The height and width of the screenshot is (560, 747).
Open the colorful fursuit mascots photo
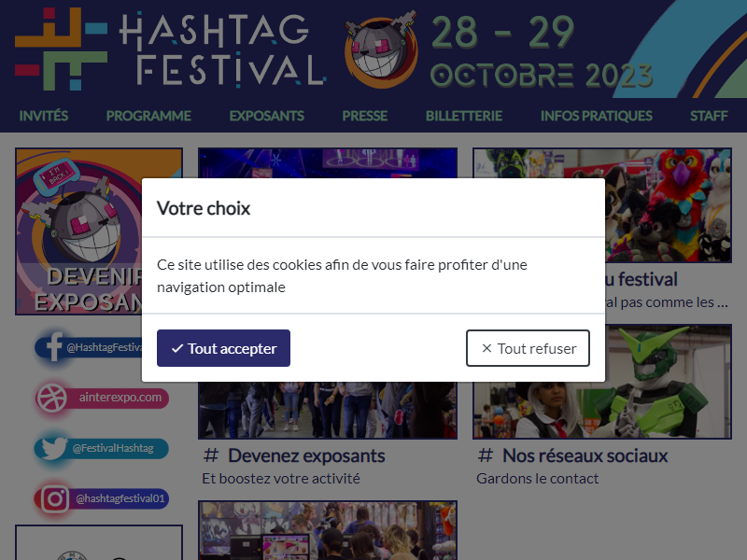click(669, 205)
